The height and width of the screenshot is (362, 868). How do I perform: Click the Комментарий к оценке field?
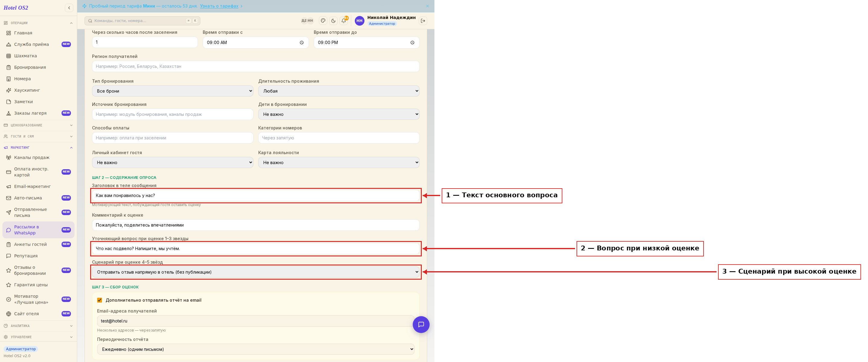click(x=256, y=225)
